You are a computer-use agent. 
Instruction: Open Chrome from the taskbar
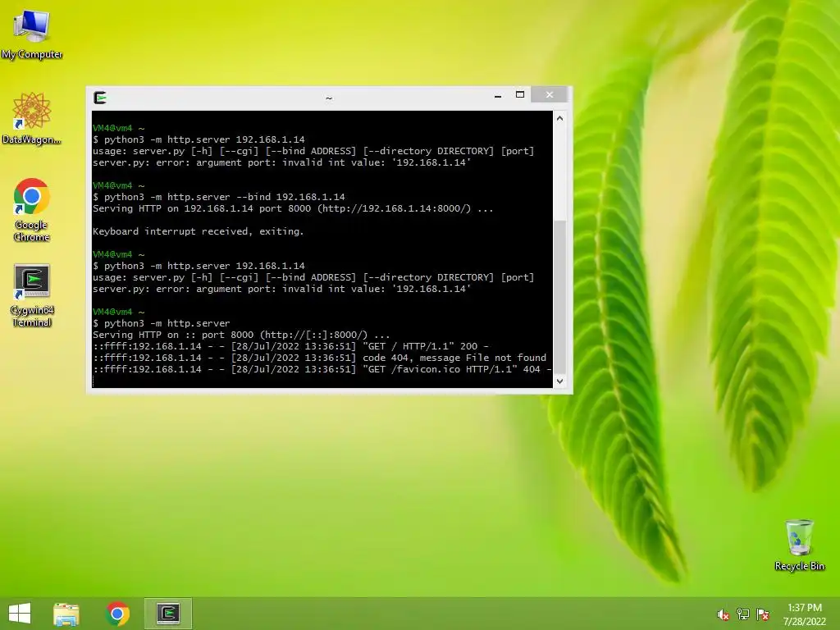tap(118, 614)
